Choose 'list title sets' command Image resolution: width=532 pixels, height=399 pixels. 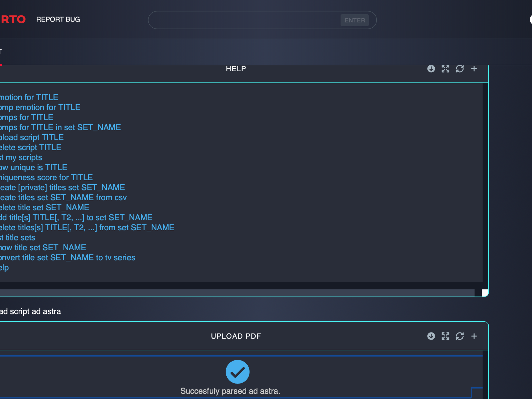18,238
